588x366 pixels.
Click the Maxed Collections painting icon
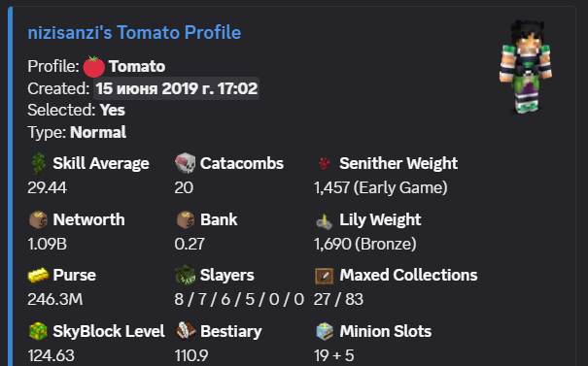coord(325,276)
